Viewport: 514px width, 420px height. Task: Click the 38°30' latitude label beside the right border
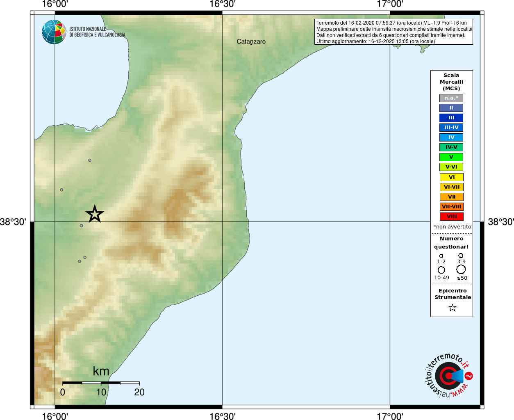pyautogui.click(x=501, y=222)
